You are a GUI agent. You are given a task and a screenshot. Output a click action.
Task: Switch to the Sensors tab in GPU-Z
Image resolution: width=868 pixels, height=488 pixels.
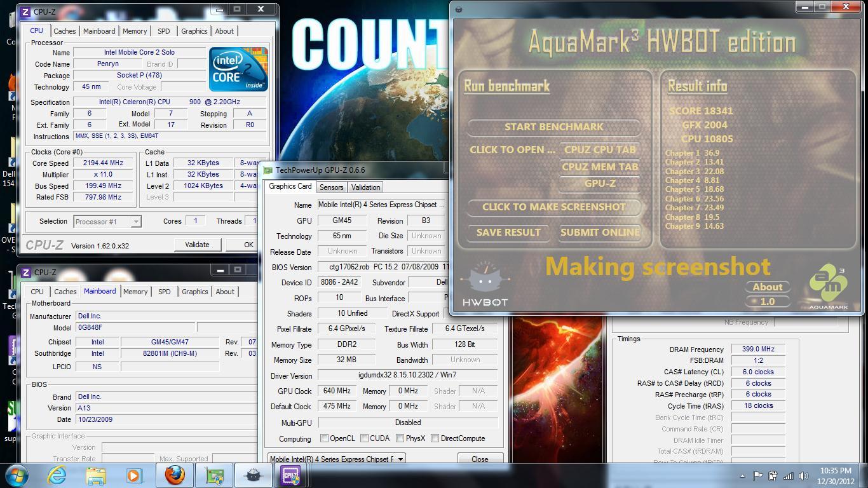click(x=331, y=187)
